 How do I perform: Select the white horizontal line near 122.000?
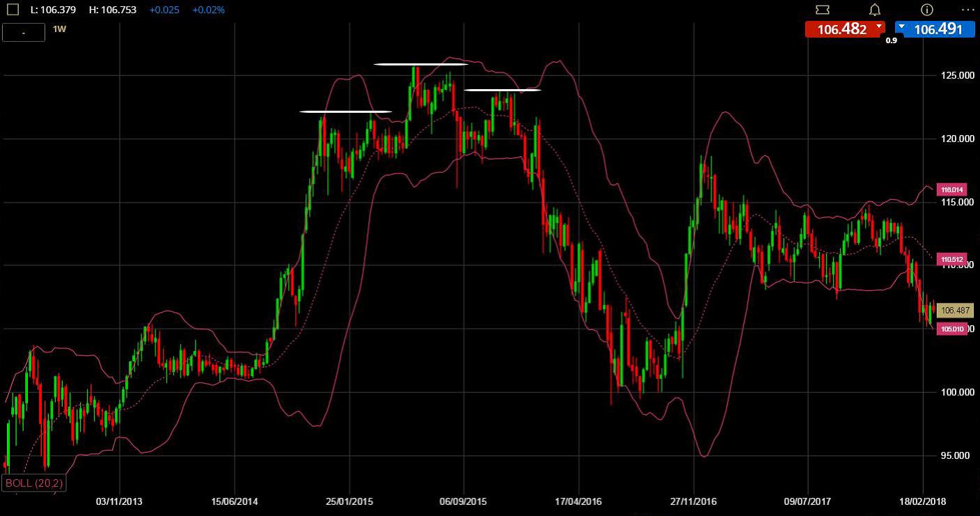(x=346, y=111)
